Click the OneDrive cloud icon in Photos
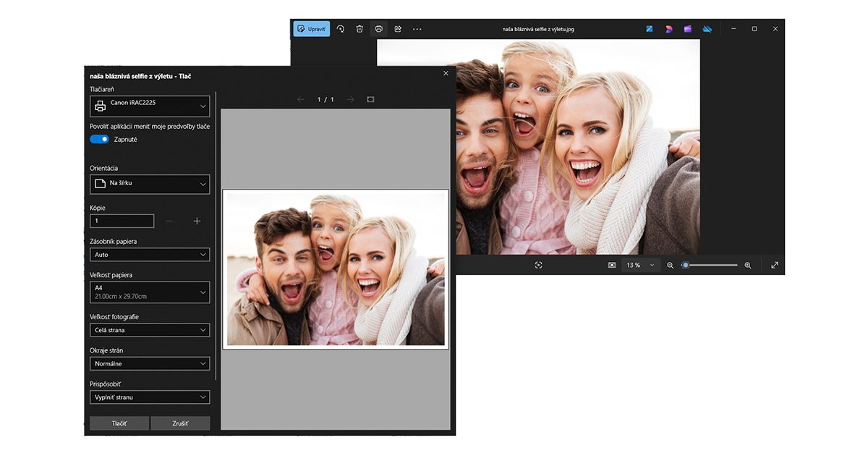868x456 pixels. coord(707,29)
